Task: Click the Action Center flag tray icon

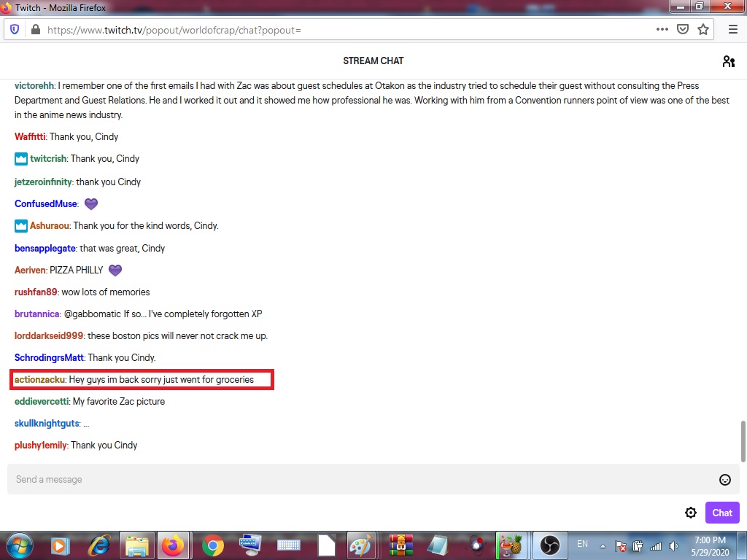Action: [620, 546]
